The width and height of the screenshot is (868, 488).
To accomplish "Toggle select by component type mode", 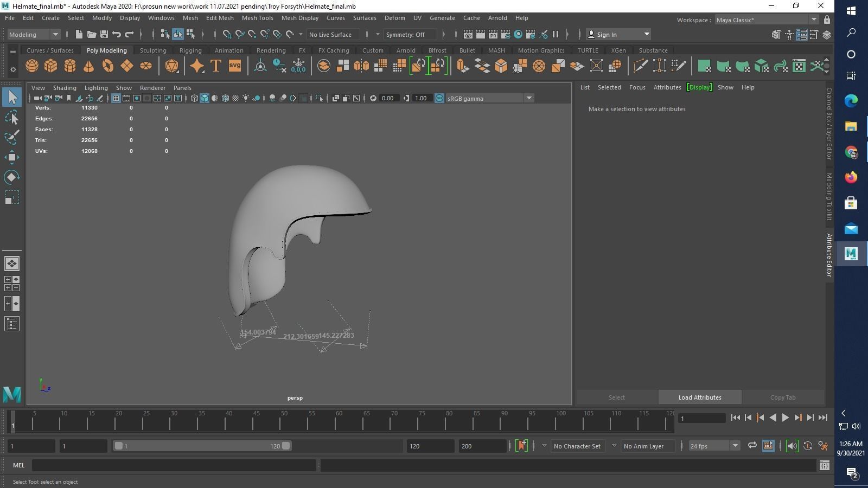I will click(190, 34).
